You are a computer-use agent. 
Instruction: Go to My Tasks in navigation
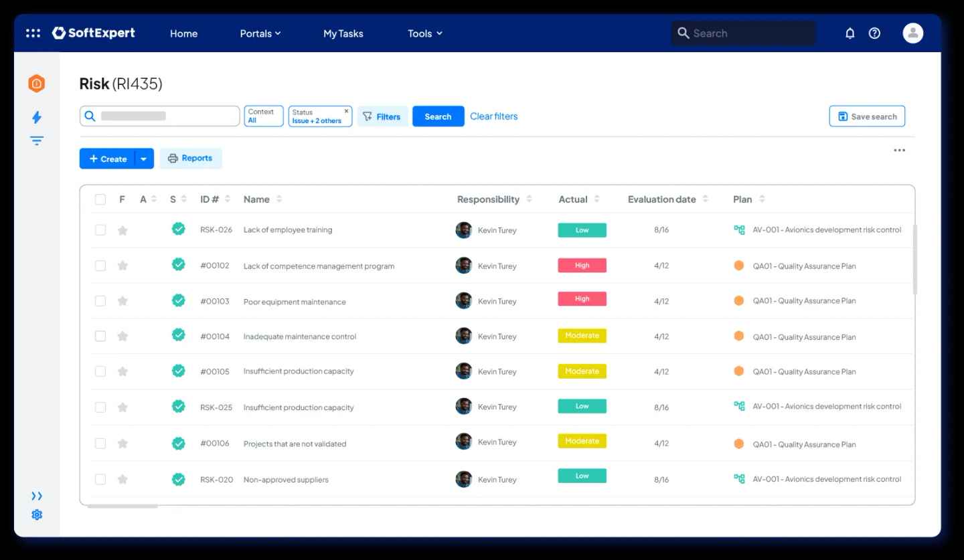pos(343,33)
